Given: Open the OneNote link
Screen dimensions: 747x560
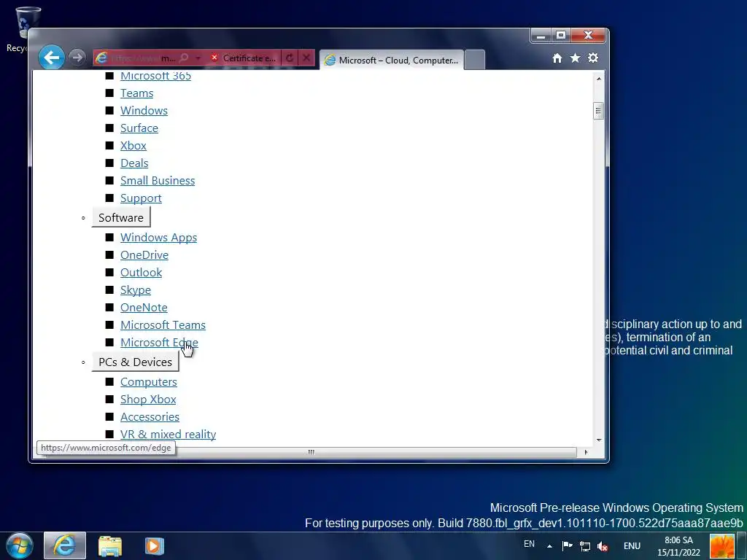Looking at the screenshot, I should coord(144,308).
